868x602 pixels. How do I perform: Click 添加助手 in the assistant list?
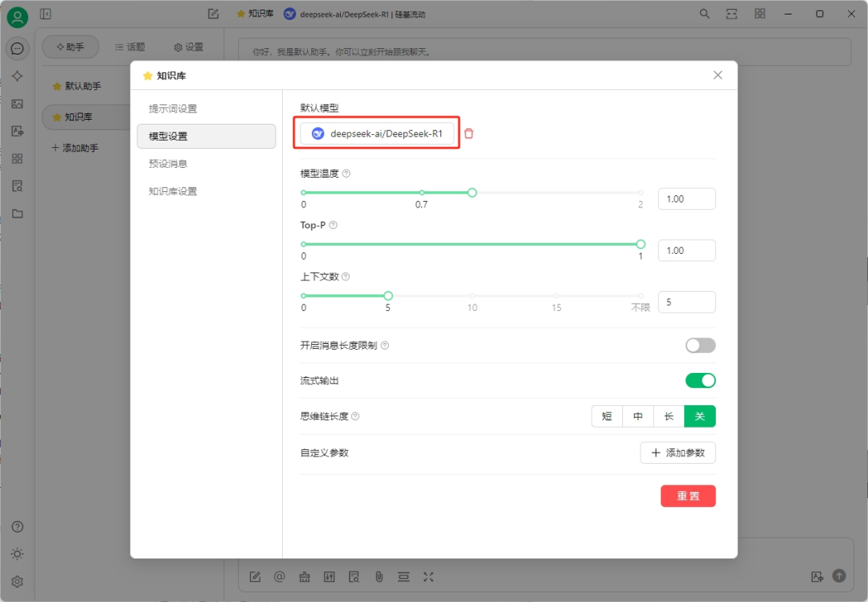(x=76, y=148)
